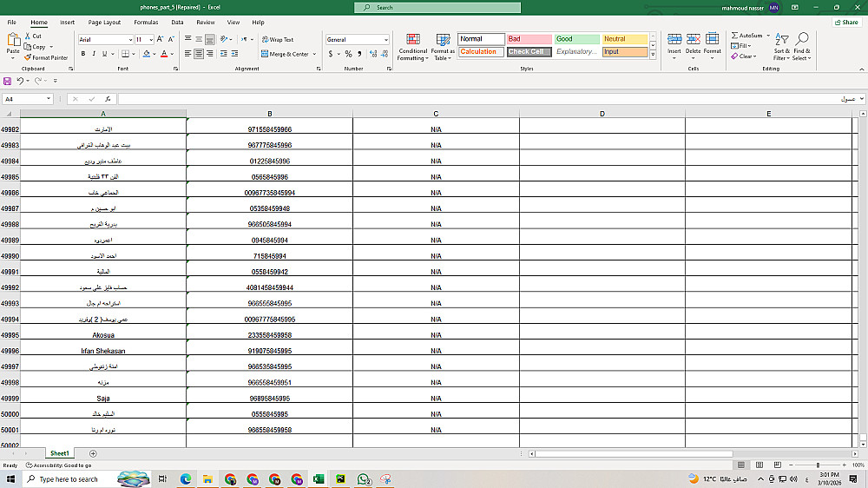The width and height of the screenshot is (868, 488).
Task: Increase indent icon
Action: tap(234, 54)
